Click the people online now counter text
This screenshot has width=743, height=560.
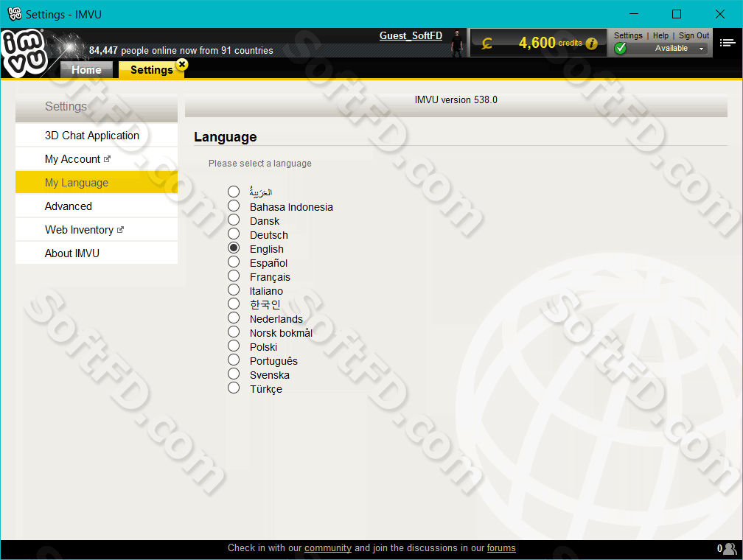tap(181, 50)
